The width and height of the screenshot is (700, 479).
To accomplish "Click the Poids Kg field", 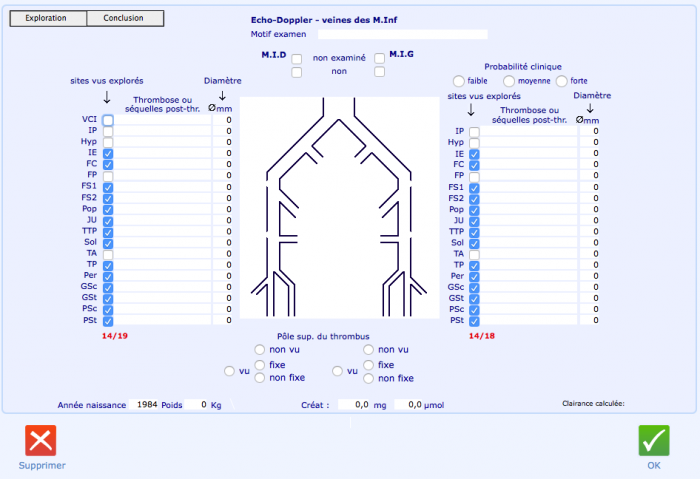I will click(196, 404).
